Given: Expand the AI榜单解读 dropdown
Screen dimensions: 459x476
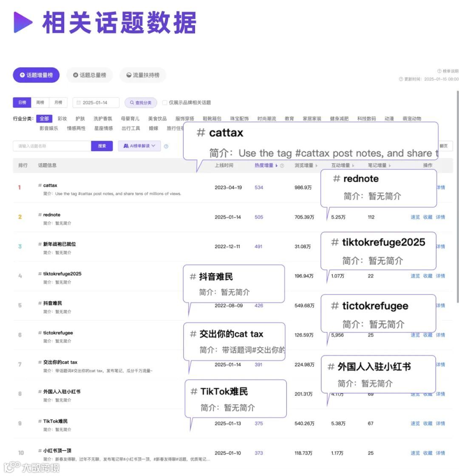Looking at the screenshot, I should [x=139, y=146].
